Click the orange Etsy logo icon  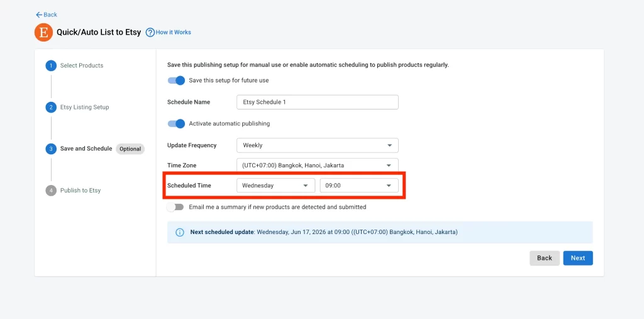point(43,32)
